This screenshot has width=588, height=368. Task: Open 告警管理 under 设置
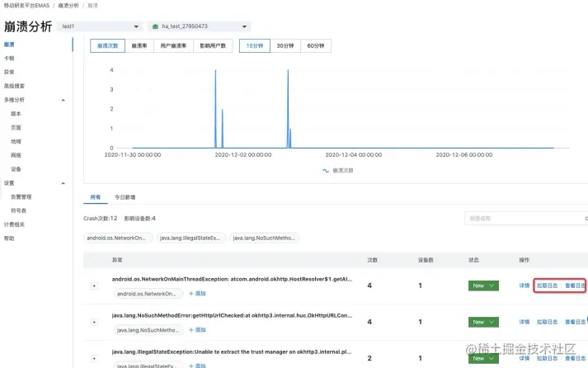(21, 196)
